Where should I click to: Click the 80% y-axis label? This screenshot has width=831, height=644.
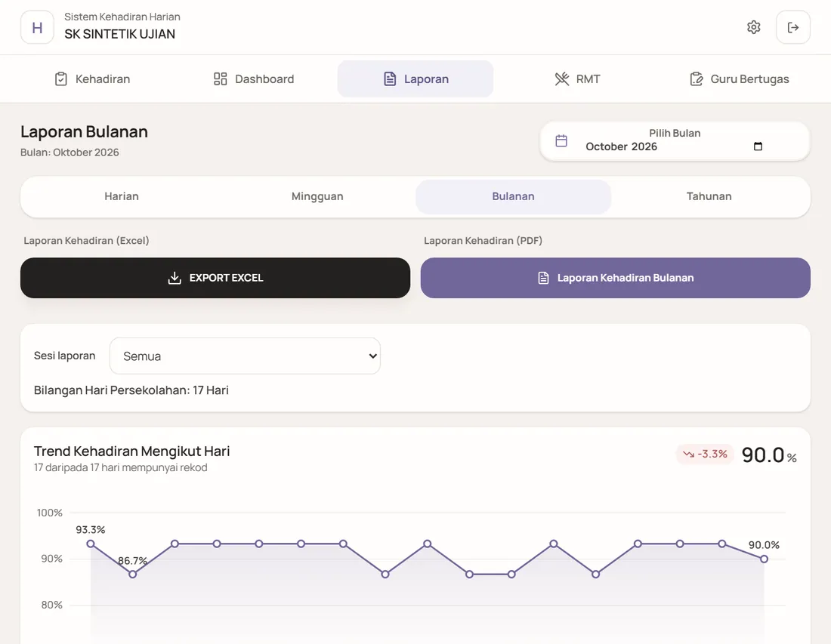tap(52, 605)
